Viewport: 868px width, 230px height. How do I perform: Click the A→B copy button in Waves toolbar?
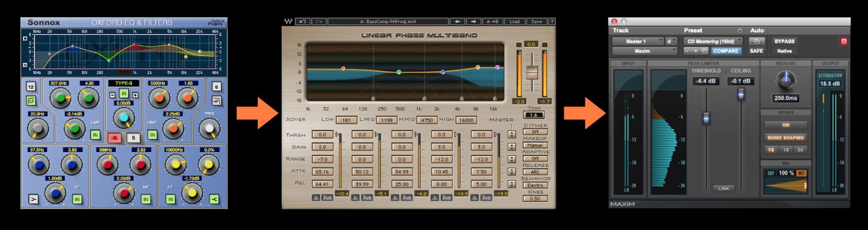coord(493,21)
